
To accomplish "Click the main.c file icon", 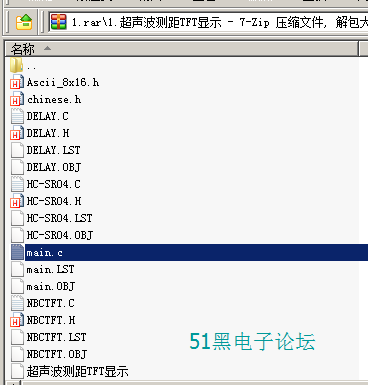I will (17, 252).
